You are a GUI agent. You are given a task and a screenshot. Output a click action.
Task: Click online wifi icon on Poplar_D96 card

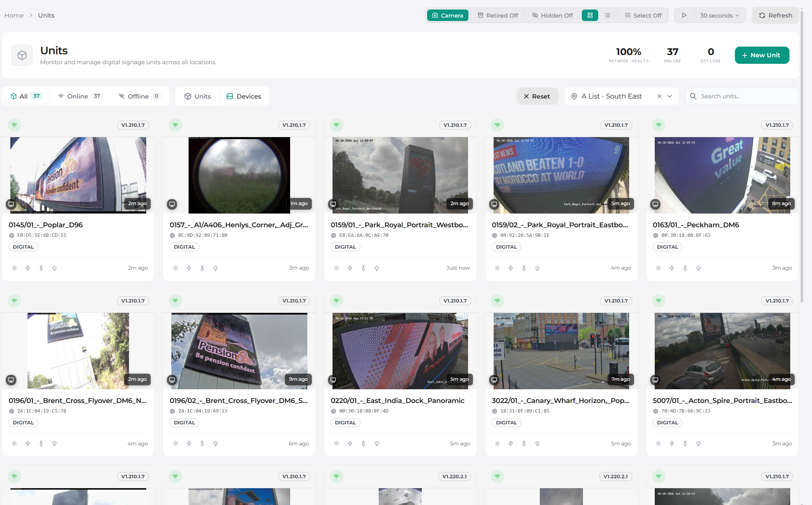(14, 125)
